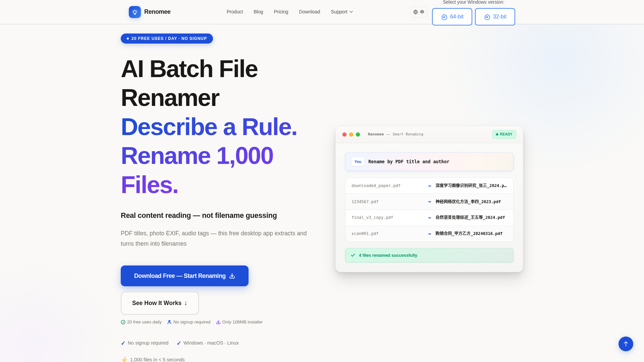Click the checkmark before Windows · macOS · Linux
Viewport: 644px width, 362px height.
click(179, 343)
